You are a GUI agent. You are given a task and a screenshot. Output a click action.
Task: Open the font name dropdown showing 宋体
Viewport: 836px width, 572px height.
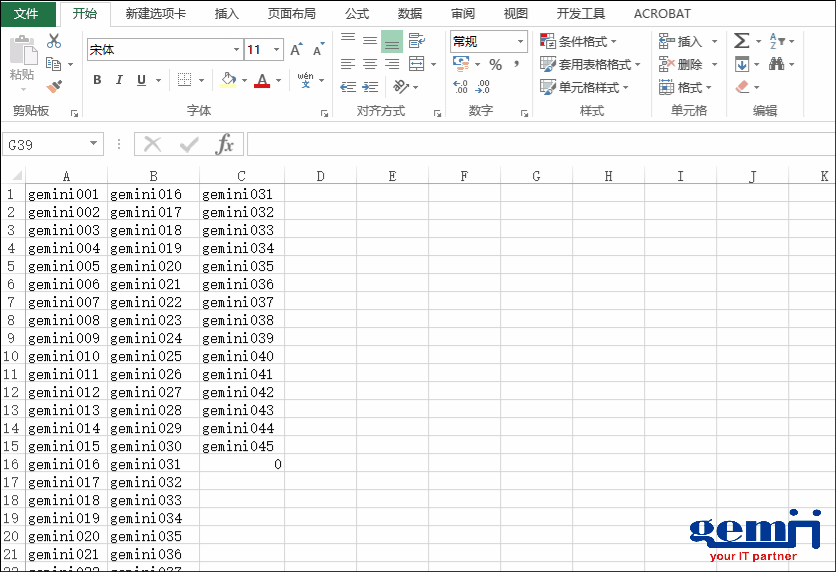236,50
